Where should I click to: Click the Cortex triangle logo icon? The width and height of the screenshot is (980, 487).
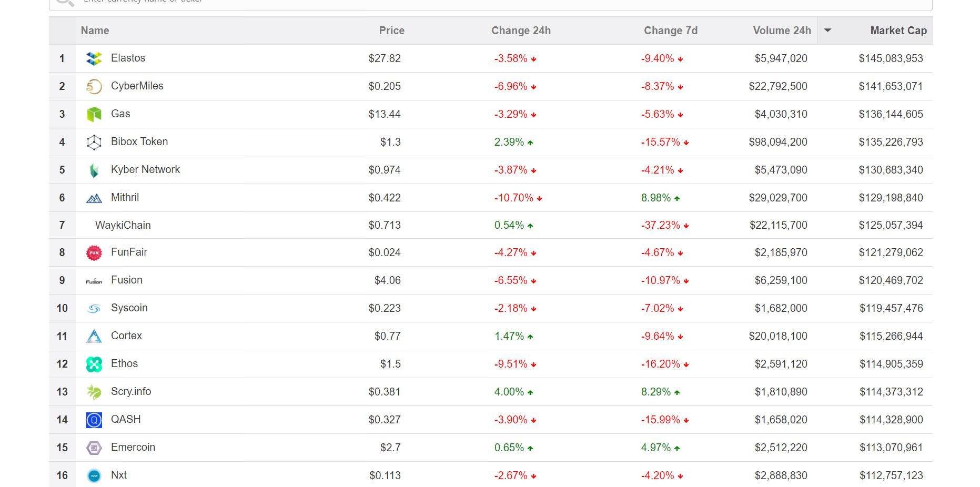(x=94, y=336)
